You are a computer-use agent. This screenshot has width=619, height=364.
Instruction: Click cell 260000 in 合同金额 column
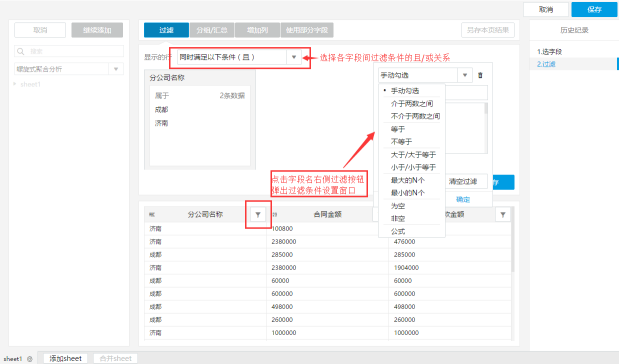pyautogui.click(x=282, y=320)
